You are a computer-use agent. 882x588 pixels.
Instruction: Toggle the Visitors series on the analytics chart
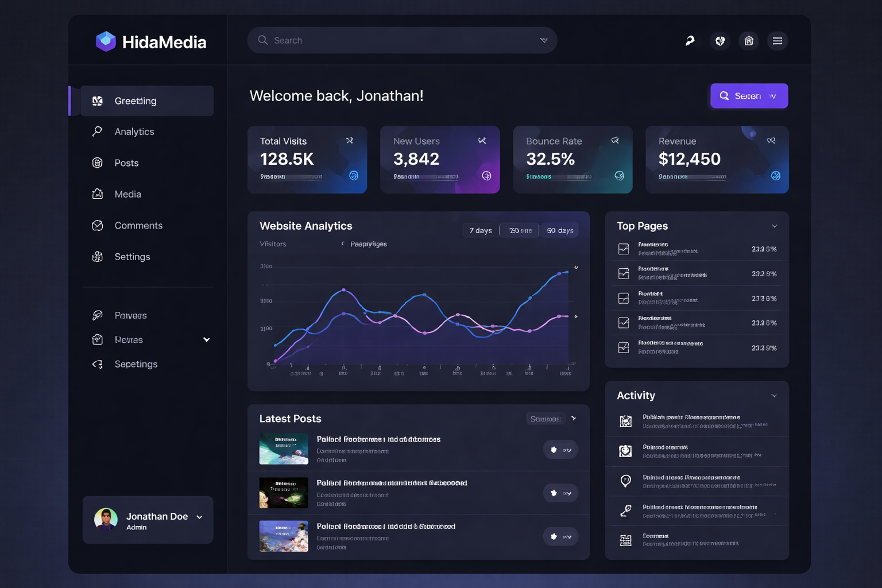click(272, 243)
